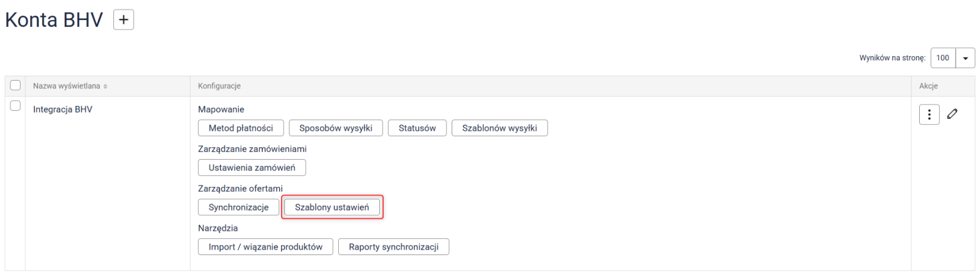This screenshot has width=980, height=276.
Task: Click the plus icon to add BHV account
Action: click(x=124, y=20)
